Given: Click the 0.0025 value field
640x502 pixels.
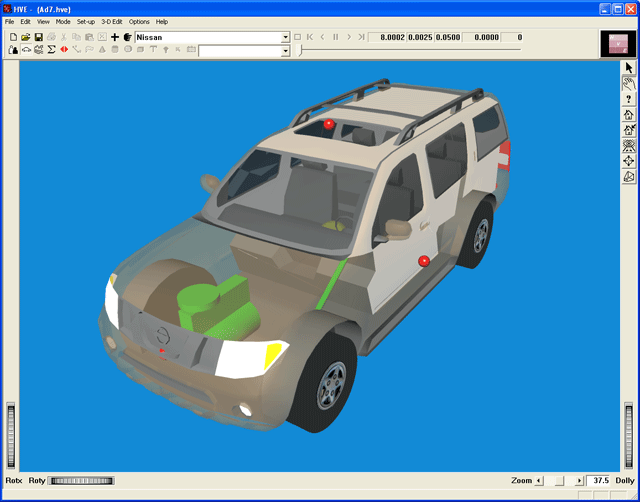Looking at the screenshot, I should click(x=420, y=38).
